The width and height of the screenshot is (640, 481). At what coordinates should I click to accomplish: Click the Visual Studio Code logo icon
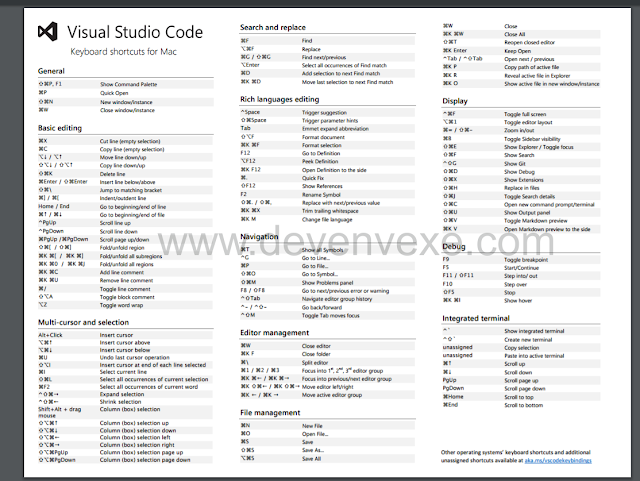click(48, 31)
